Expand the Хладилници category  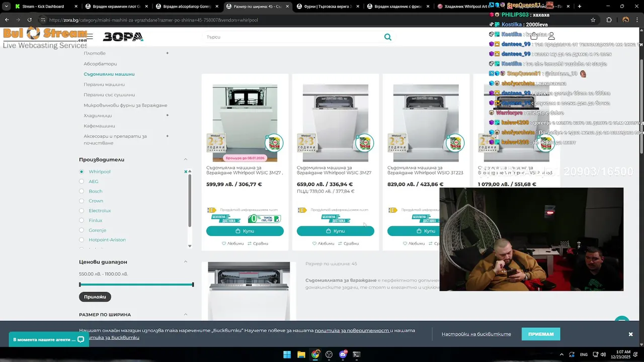[x=168, y=115]
